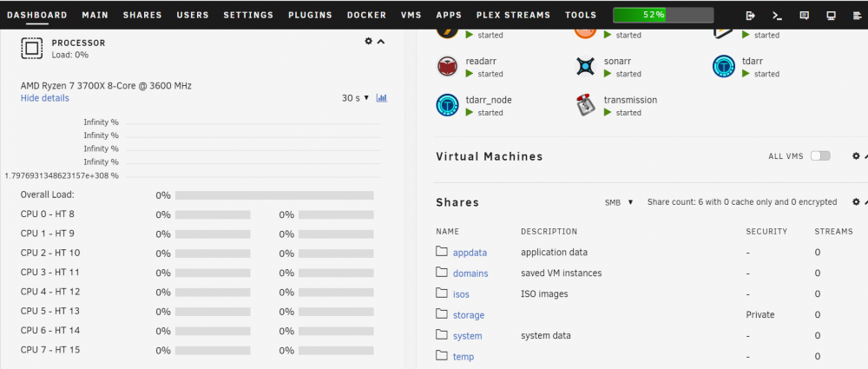Image resolution: width=868 pixels, height=369 pixels.
Task: Open the isos share link
Action: tap(461, 294)
